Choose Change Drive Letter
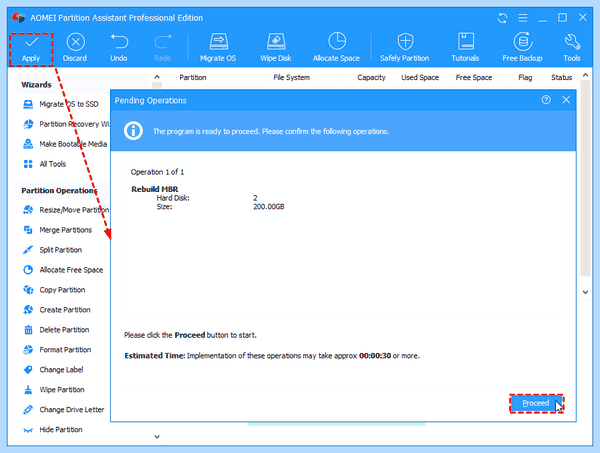 pos(64,409)
